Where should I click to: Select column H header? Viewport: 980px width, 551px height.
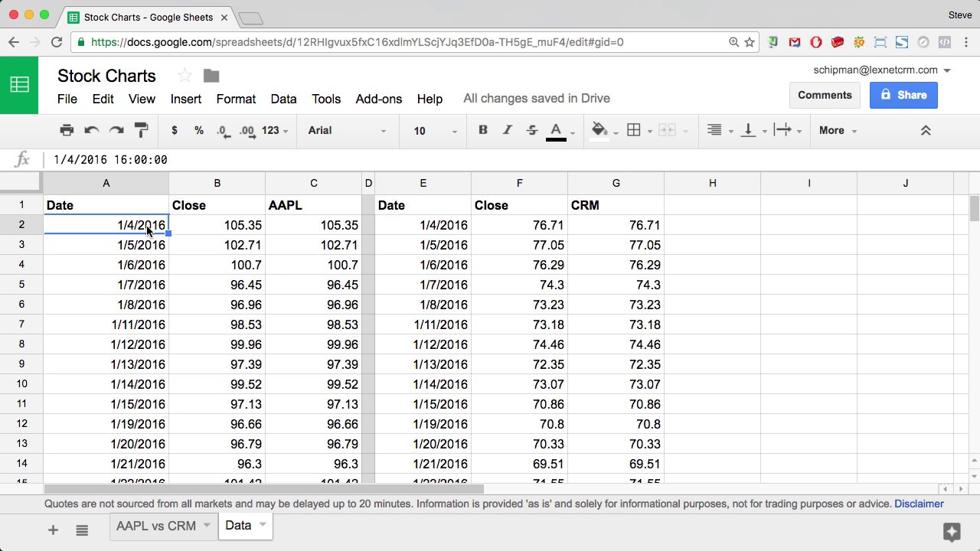[712, 183]
